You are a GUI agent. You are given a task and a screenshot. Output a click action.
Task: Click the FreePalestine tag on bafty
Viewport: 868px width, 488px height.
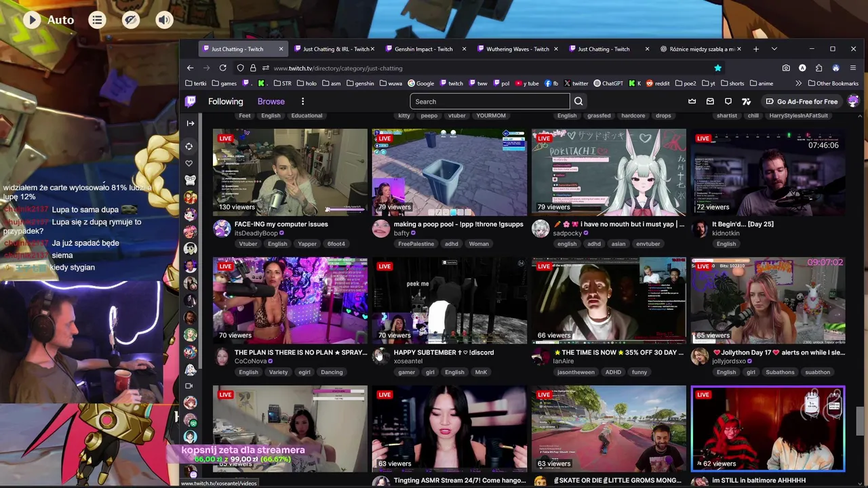pyautogui.click(x=416, y=244)
